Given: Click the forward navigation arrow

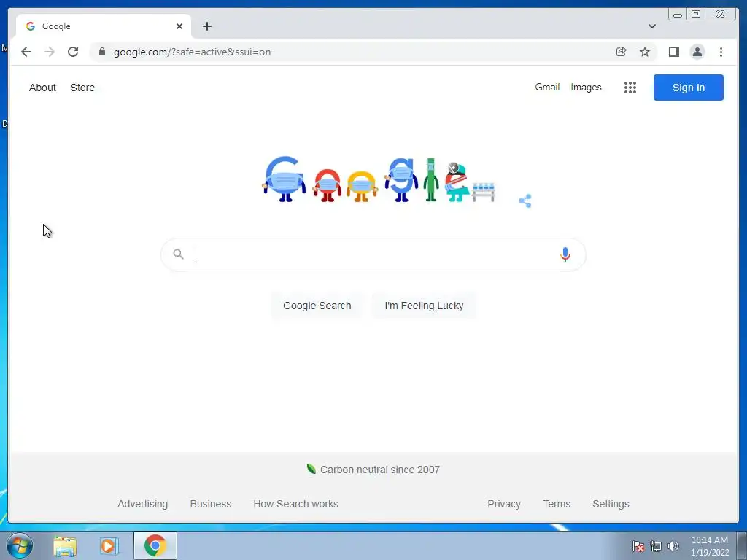Looking at the screenshot, I should [50, 52].
